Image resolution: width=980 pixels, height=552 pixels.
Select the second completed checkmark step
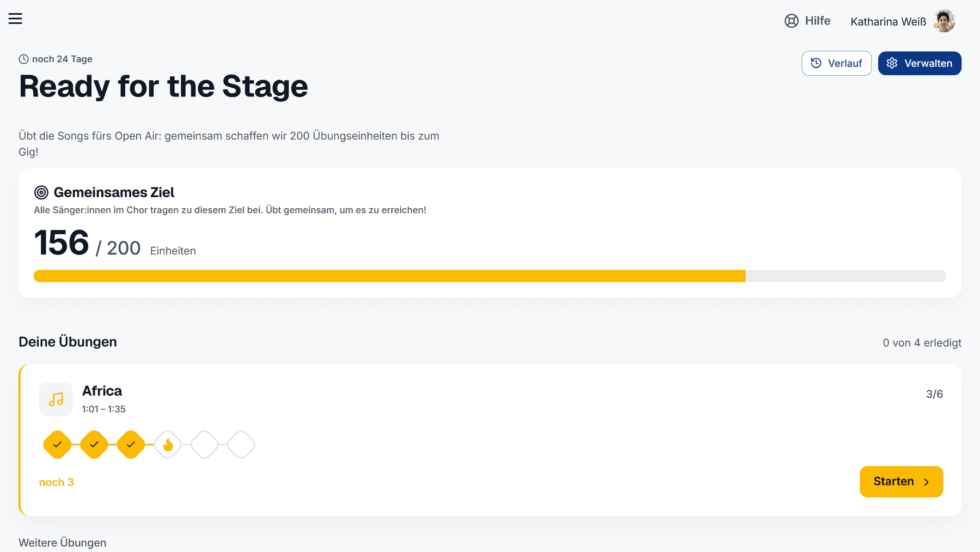point(94,445)
